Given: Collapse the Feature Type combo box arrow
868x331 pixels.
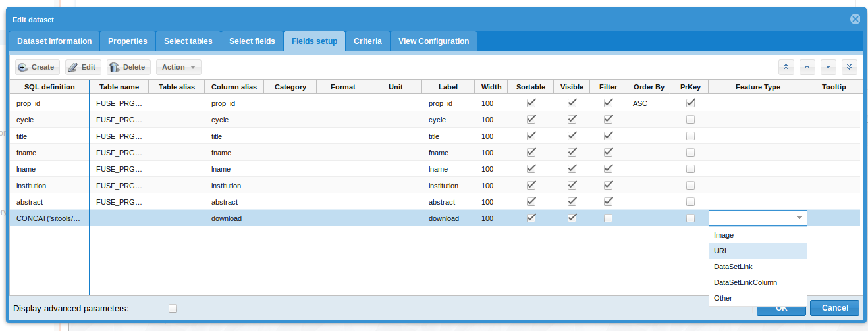Looking at the screenshot, I should point(799,218).
